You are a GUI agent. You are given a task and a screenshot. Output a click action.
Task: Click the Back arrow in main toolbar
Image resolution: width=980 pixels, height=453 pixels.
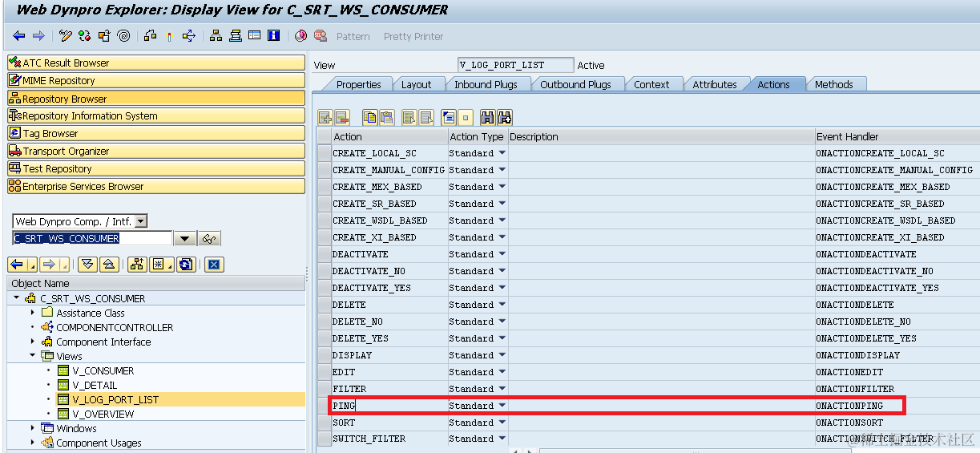[19, 36]
